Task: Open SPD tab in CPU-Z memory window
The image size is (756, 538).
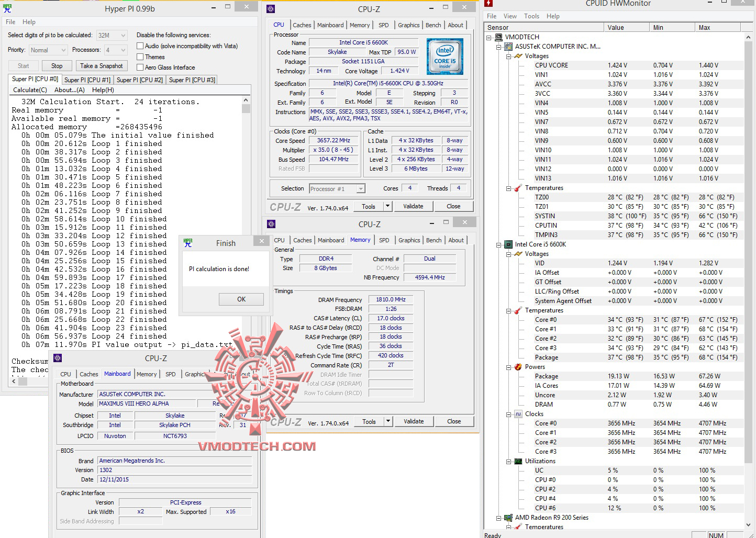Action: tap(384, 240)
